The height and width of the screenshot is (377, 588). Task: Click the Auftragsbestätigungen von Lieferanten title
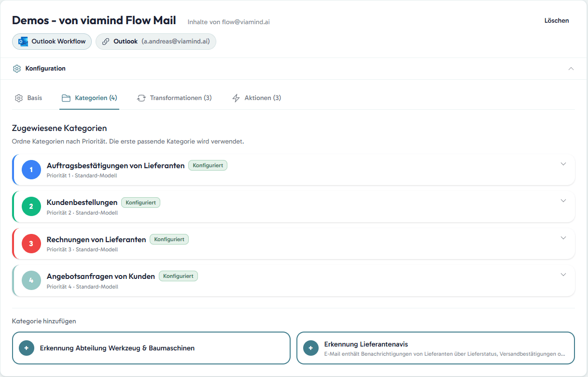116,166
